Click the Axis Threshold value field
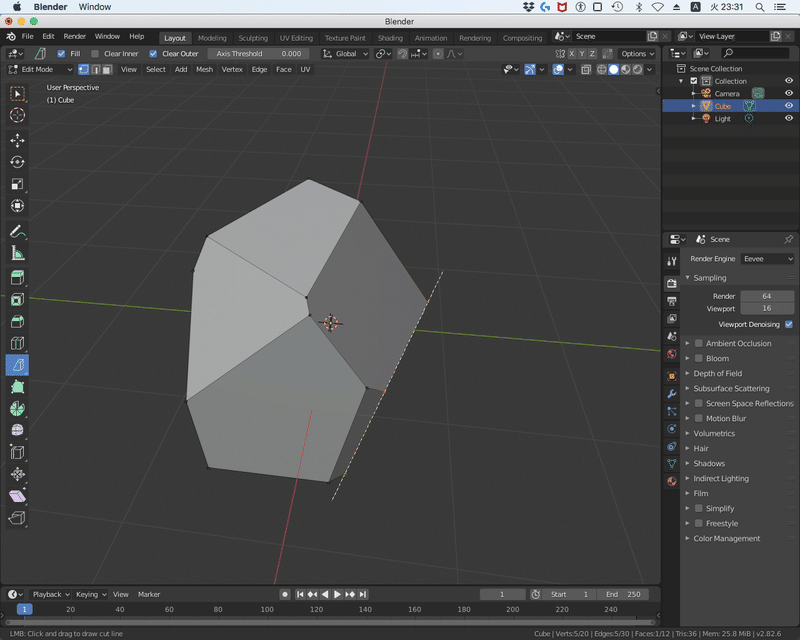Screen dimensions: 800x640 point(256,54)
